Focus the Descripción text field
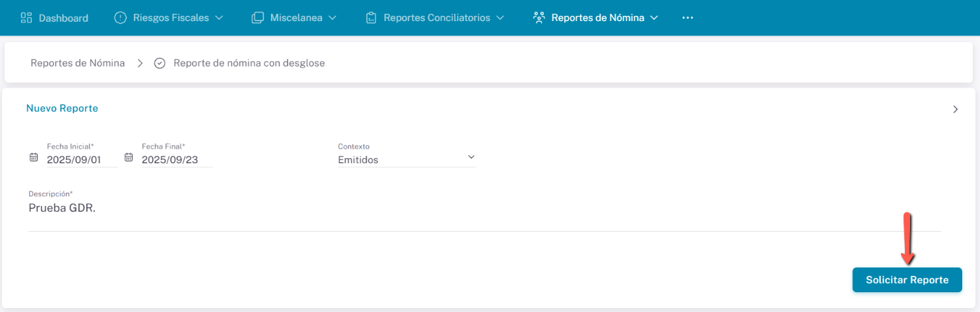 [484, 208]
